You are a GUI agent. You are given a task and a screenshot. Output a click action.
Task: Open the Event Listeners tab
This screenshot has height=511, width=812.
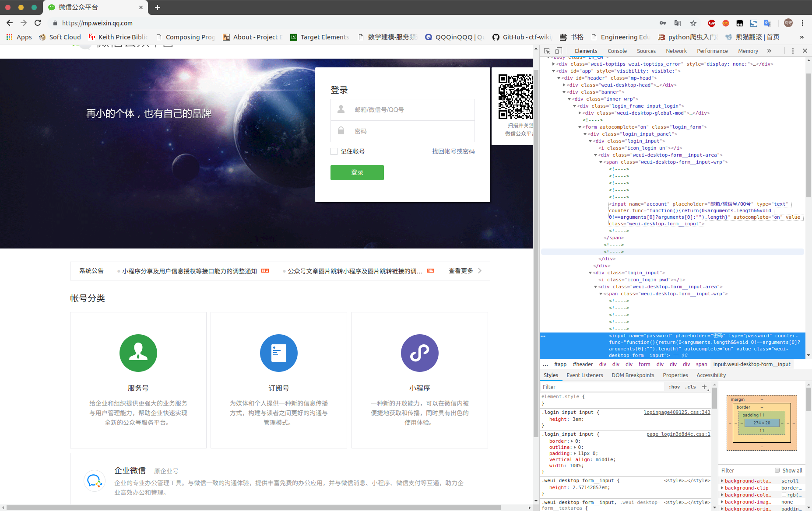[x=584, y=375]
